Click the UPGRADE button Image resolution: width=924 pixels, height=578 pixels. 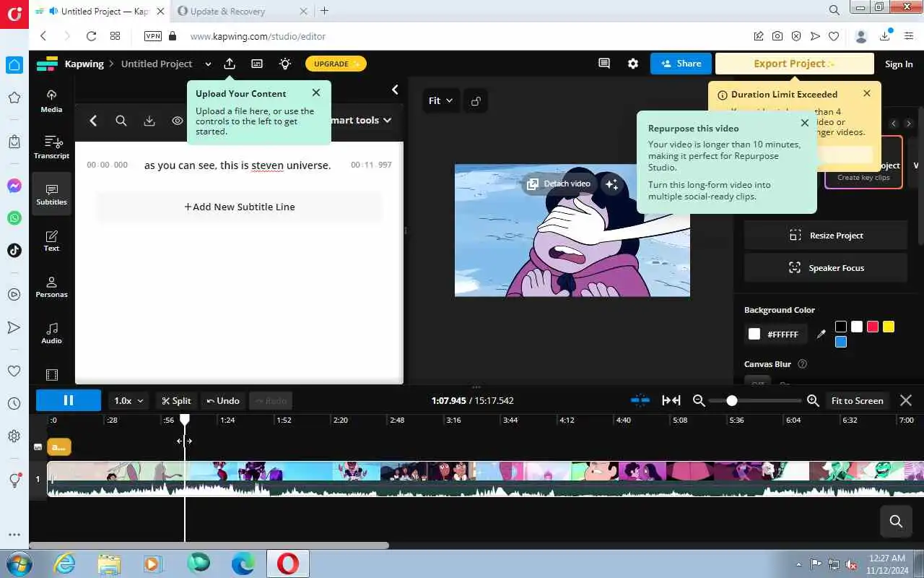coord(336,64)
